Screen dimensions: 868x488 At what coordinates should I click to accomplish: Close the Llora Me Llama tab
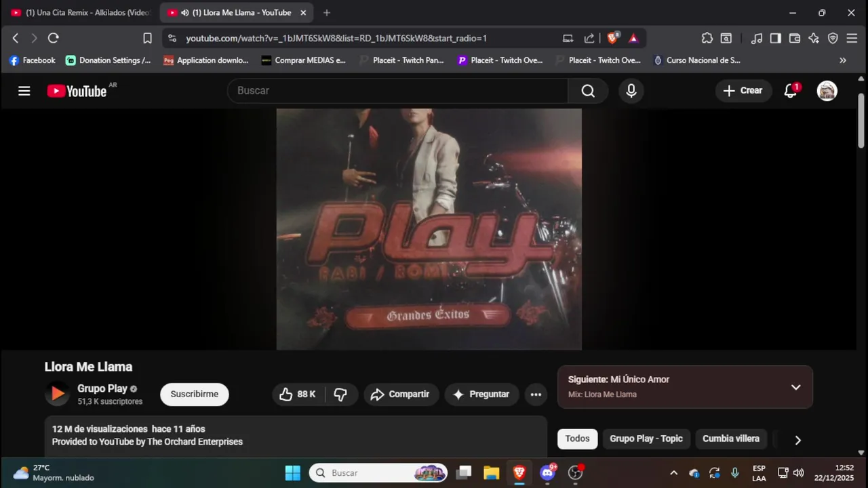click(x=303, y=13)
